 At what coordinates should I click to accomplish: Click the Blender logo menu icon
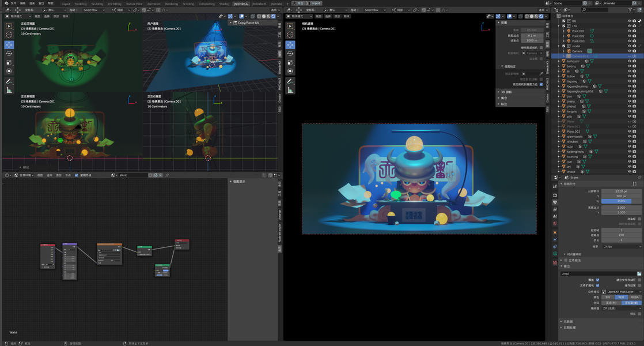point(6,3)
